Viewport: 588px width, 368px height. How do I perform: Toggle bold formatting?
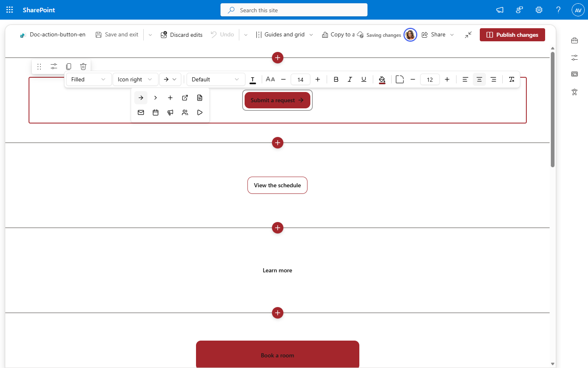[x=336, y=79]
